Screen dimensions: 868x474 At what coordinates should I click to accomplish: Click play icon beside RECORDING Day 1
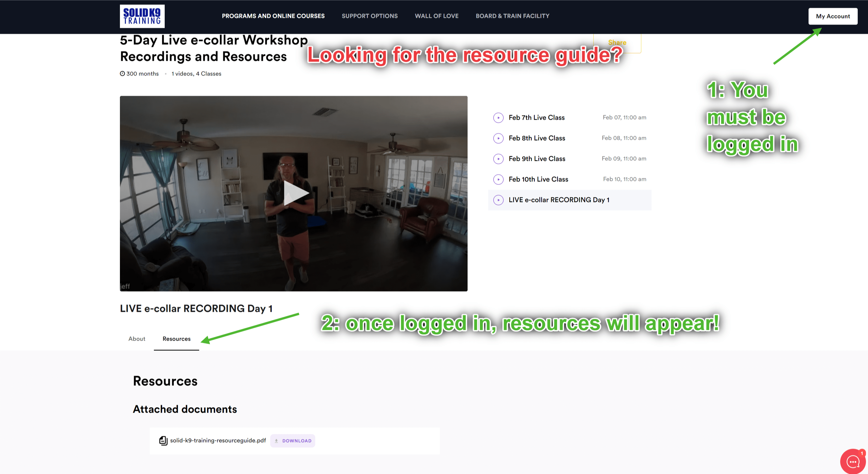tap(498, 200)
